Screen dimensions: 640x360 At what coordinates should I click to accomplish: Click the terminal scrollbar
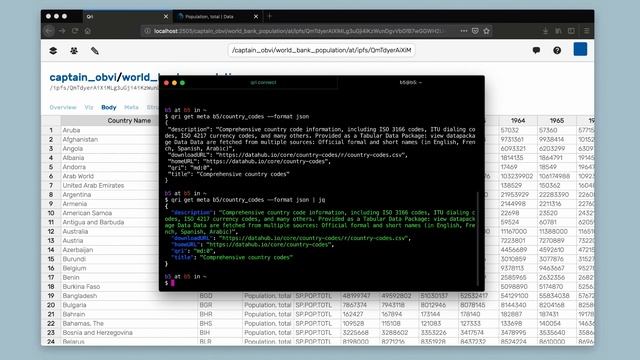[x=478, y=239]
